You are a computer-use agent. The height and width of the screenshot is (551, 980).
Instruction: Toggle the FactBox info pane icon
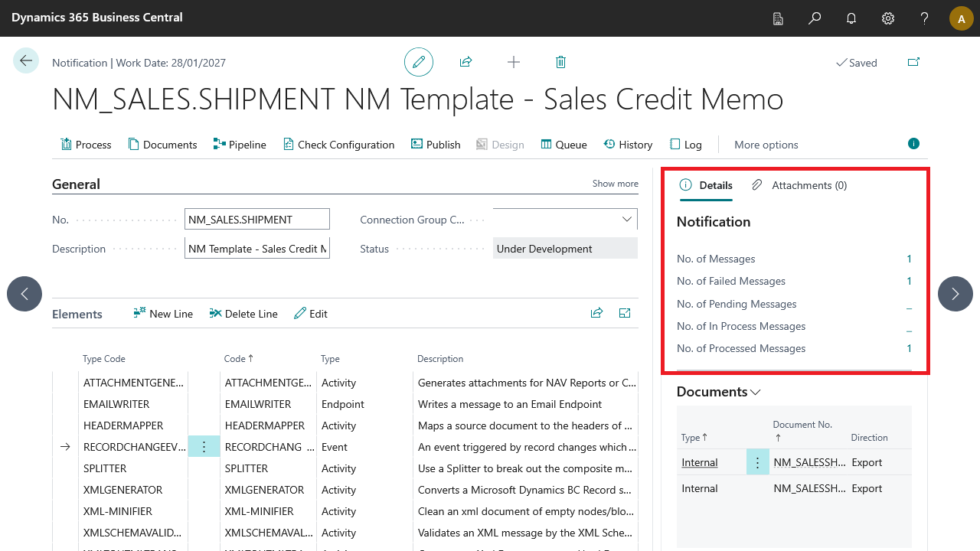pyautogui.click(x=913, y=143)
